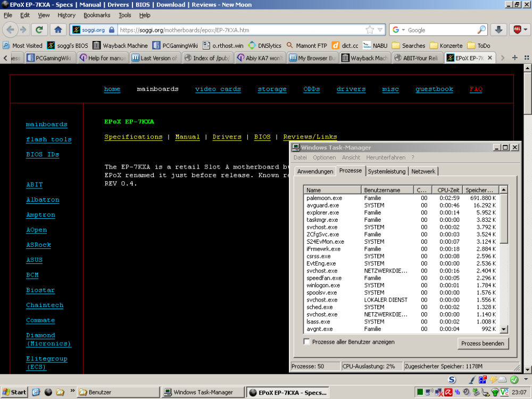Viewport: 532px width, 399px height.
Task: Expand the status bar addon dropdown arrow
Action: (526, 379)
